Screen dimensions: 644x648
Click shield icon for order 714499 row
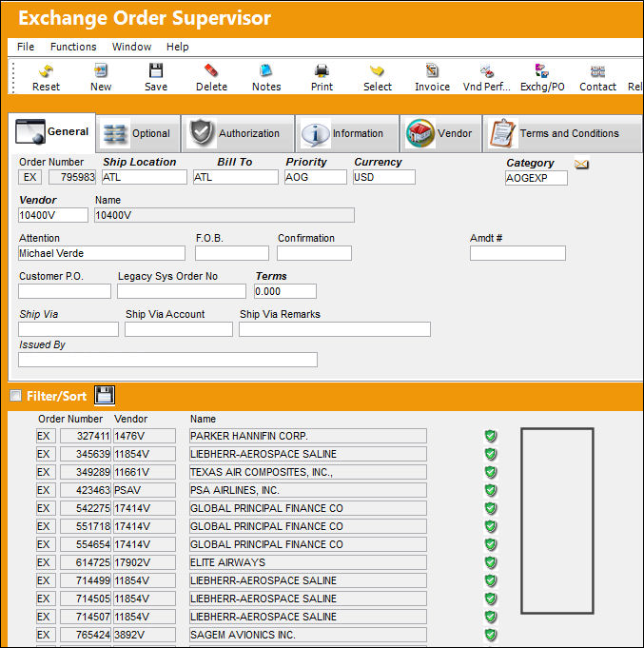click(x=490, y=580)
